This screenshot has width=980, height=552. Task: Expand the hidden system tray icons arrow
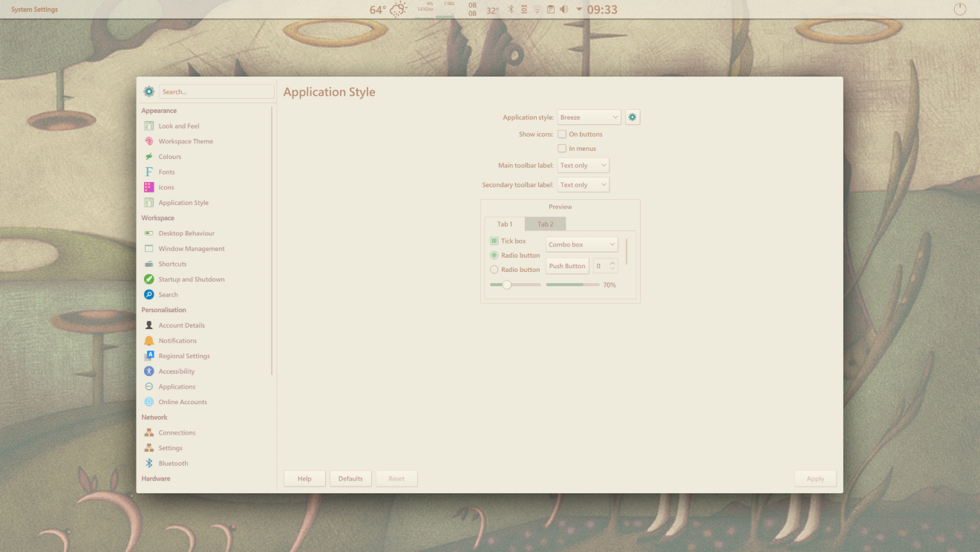click(579, 10)
